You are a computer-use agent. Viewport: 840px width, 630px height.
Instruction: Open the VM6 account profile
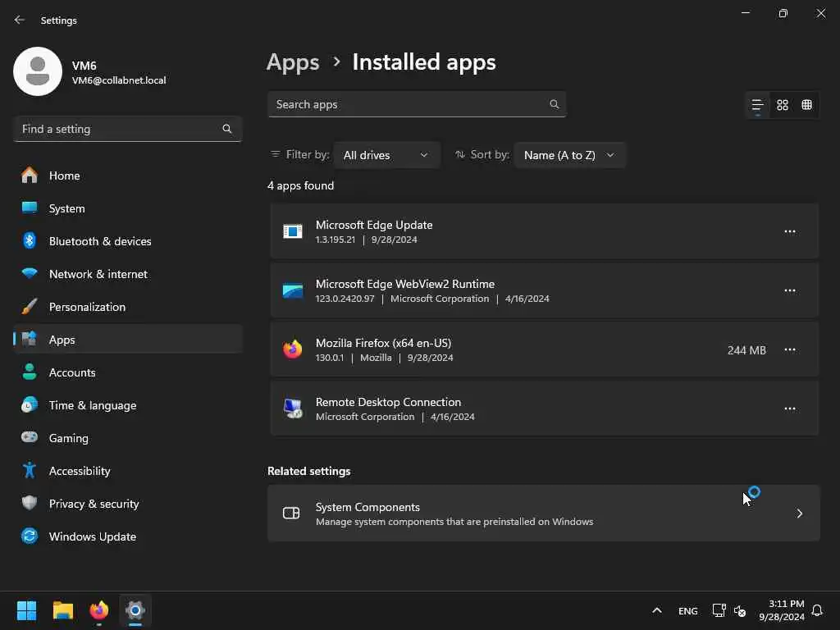(90, 72)
